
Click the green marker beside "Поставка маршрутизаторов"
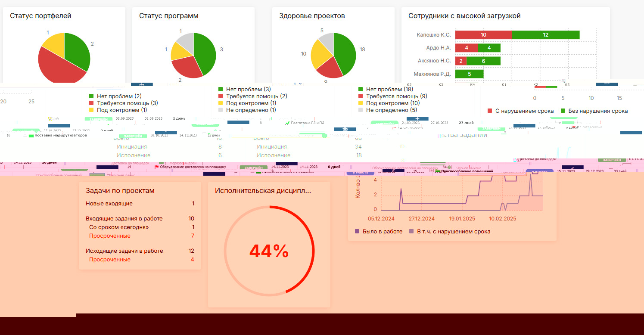[x=31, y=135]
